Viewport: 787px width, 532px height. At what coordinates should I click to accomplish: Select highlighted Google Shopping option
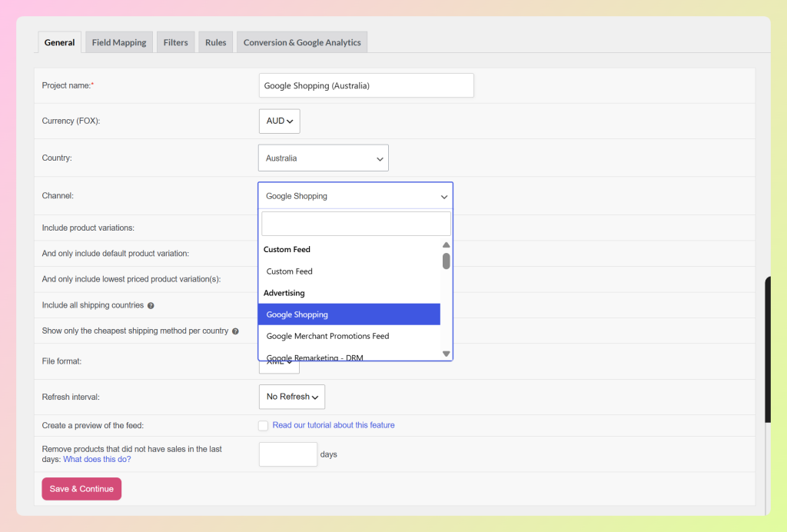coord(350,314)
